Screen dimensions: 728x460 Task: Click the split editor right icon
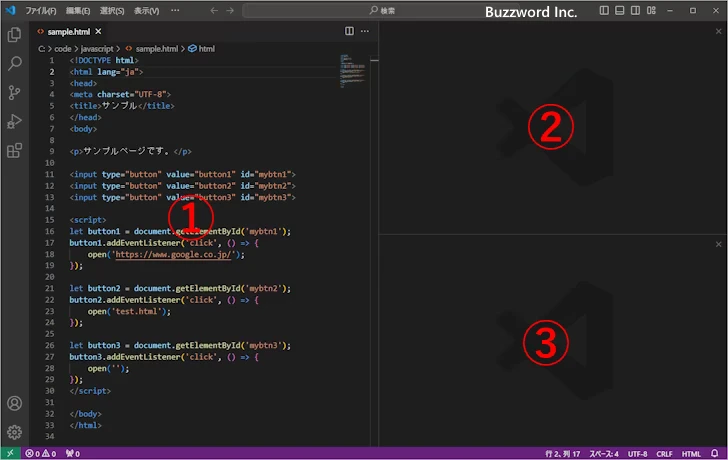(x=349, y=32)
